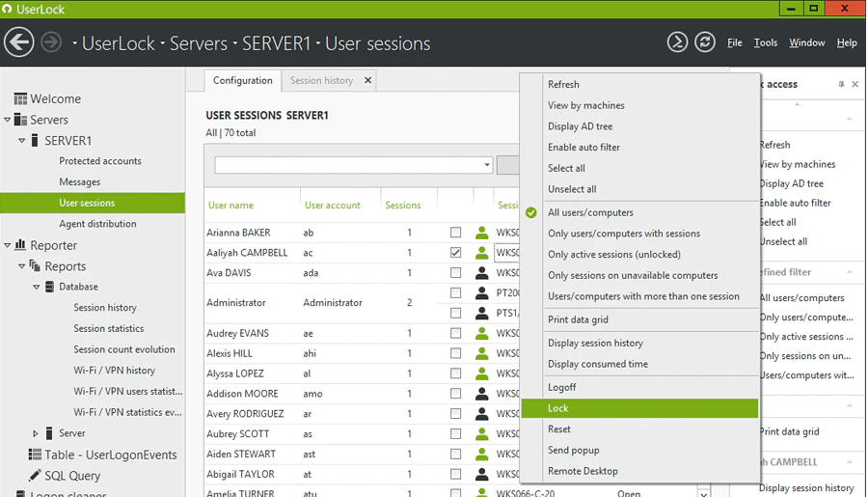Click the forward navigation arrow
This screenshot has height=497, width=868.
[51, 42]
